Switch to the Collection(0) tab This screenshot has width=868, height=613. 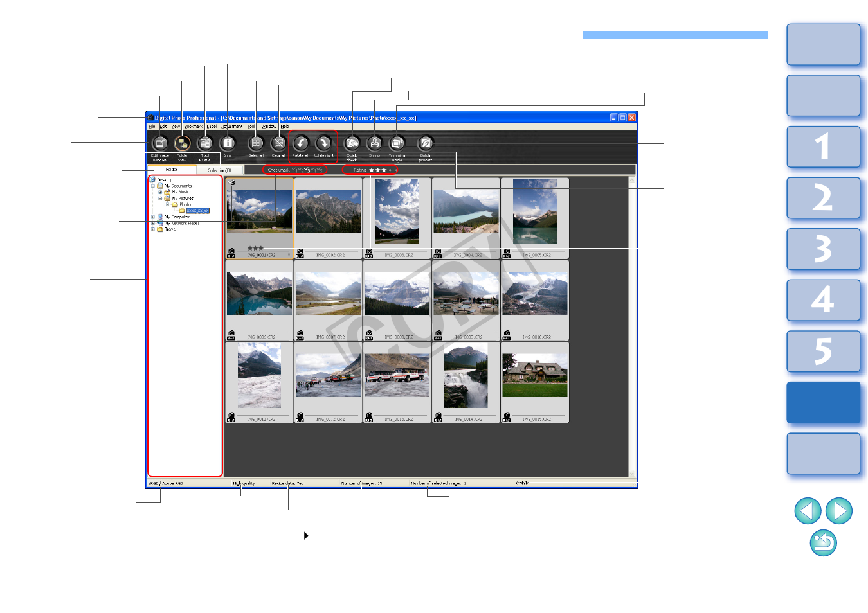219,170
